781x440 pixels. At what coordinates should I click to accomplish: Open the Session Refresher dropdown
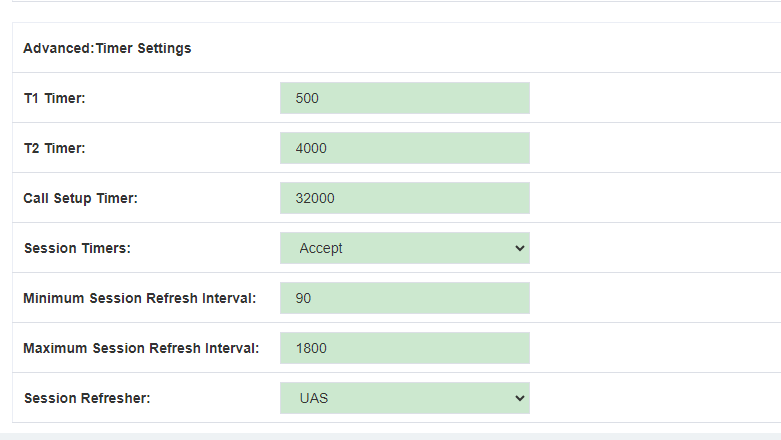pyautogui.click(x=404, y=398)
